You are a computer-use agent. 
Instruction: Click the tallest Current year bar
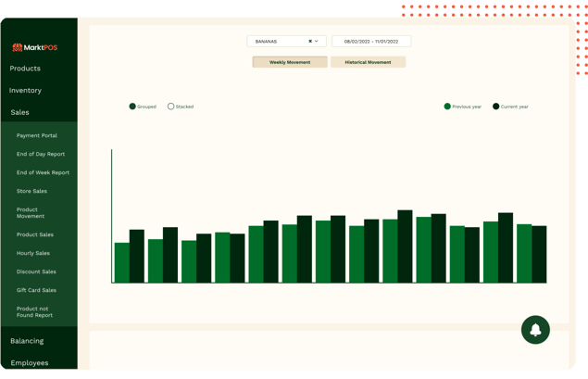point(405,246)
